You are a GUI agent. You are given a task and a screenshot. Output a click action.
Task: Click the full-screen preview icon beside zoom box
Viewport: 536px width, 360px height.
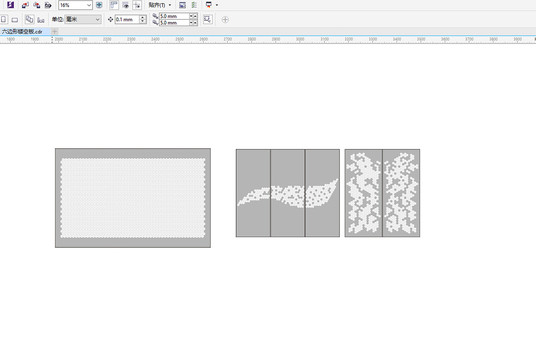pyautogui.click(x=99, y=5)
